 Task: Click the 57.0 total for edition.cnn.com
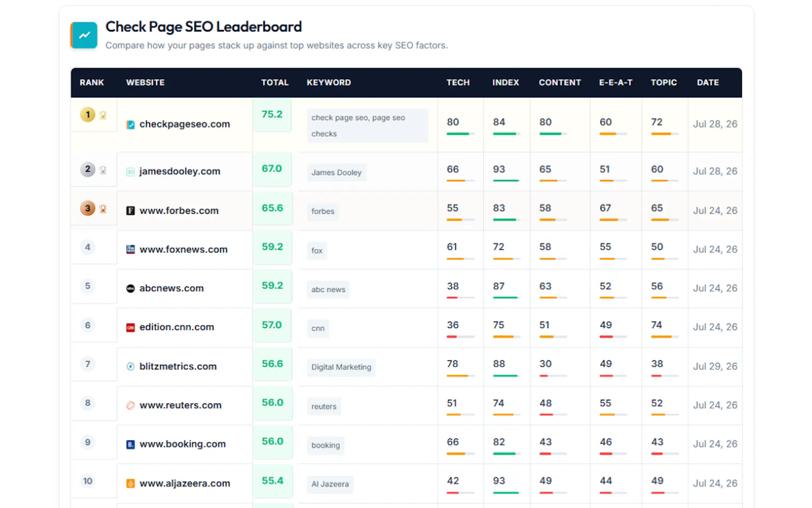pyautogui.click(x=272, y=325)
